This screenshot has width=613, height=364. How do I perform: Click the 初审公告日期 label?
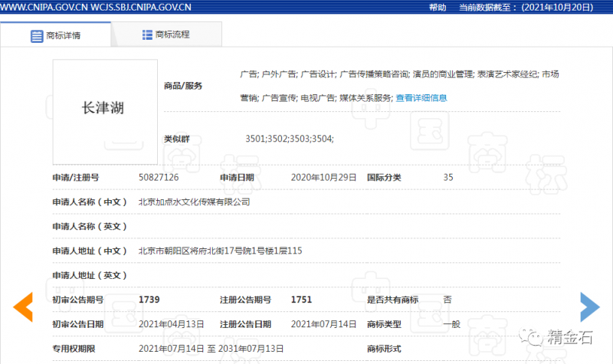78,324
